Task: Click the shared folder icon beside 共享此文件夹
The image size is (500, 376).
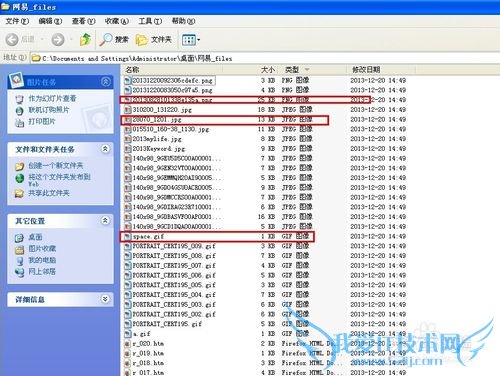Action: click(x=20, y=194)
